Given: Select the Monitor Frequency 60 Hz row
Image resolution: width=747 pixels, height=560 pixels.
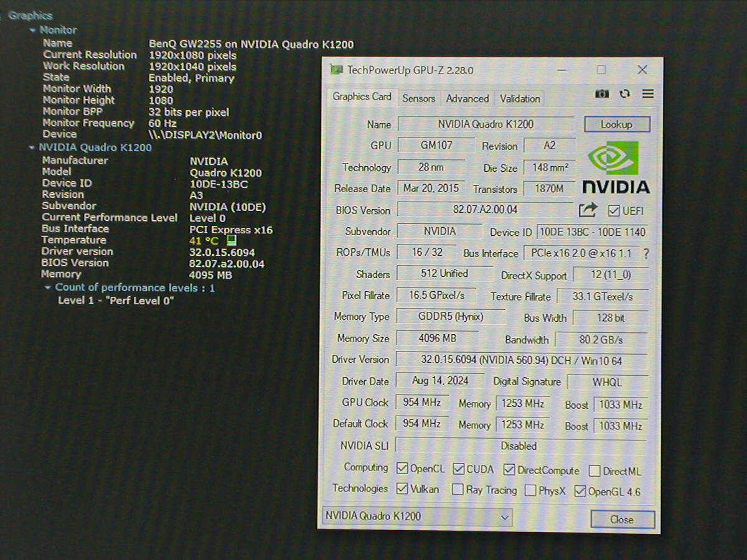Looking at the screenshot, I should [110, 123].
